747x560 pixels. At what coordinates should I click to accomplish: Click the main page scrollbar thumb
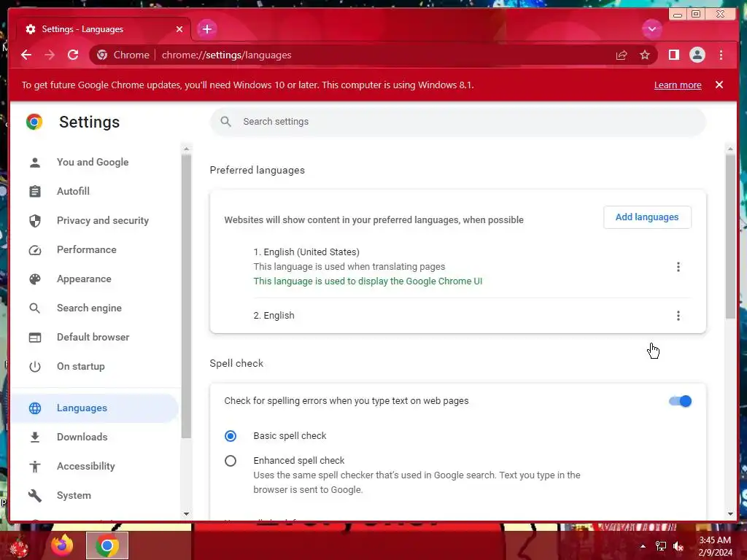(730, 236)
